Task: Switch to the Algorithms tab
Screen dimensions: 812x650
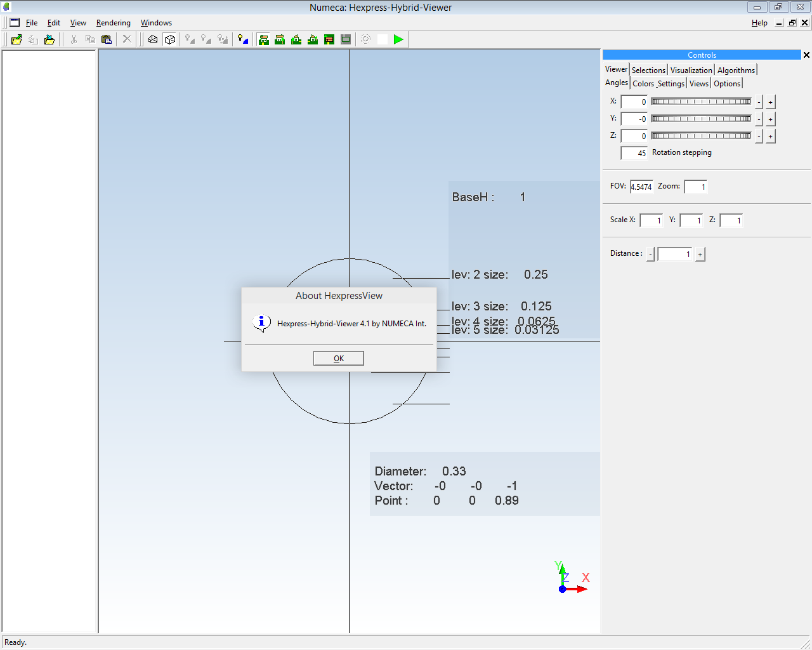Action: [736, 70]
